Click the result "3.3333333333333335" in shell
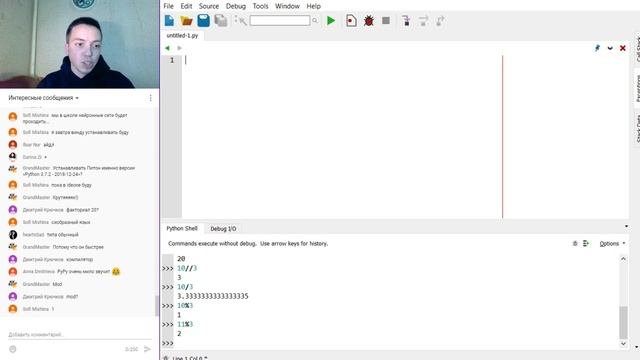 (x=213, y=296)
